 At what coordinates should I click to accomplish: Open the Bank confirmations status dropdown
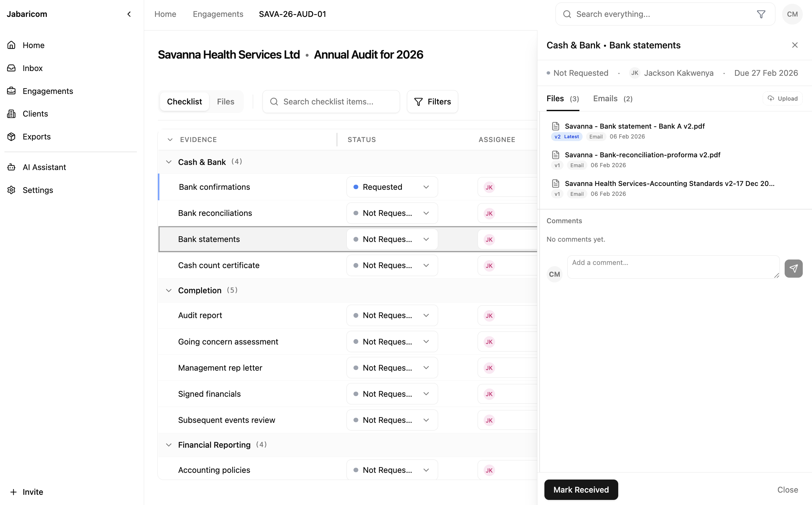[392, 187]
